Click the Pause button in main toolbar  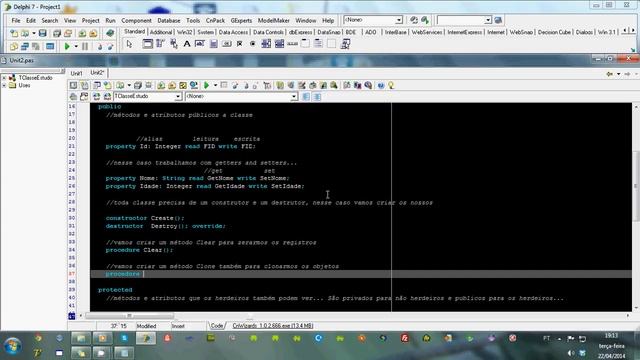click(x=85, y=47)
